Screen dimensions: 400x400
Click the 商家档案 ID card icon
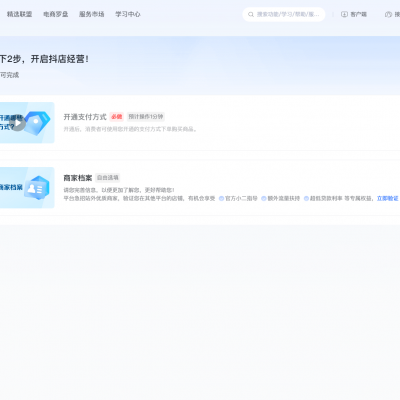pyautogui.click(x=37, y=188)
